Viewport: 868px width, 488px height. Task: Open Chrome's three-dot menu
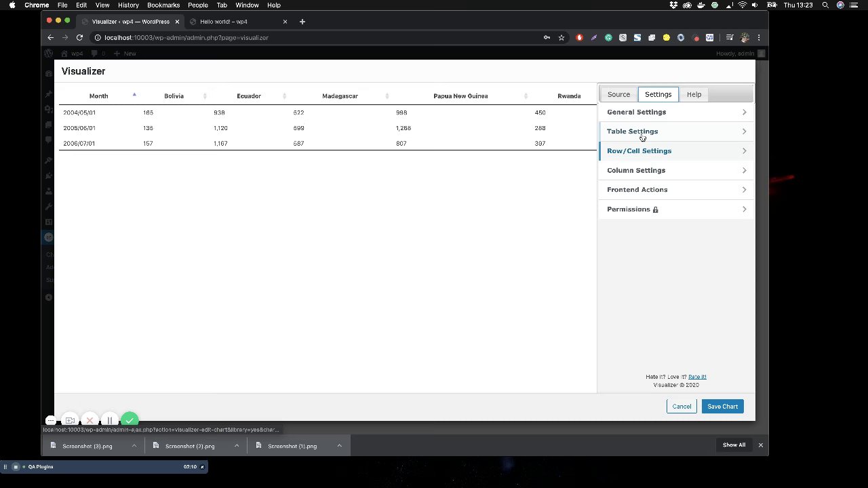pyautogui.click(x=759, y=37)
